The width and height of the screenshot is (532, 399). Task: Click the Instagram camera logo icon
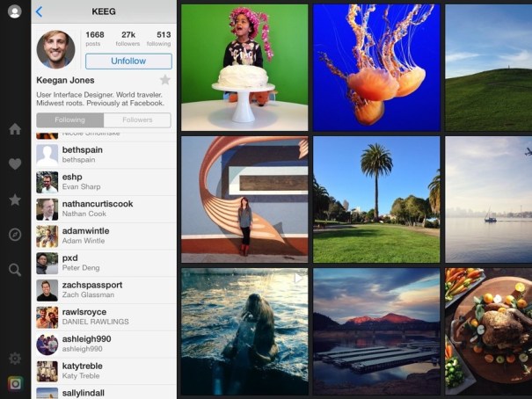click(x=15, y=383)
